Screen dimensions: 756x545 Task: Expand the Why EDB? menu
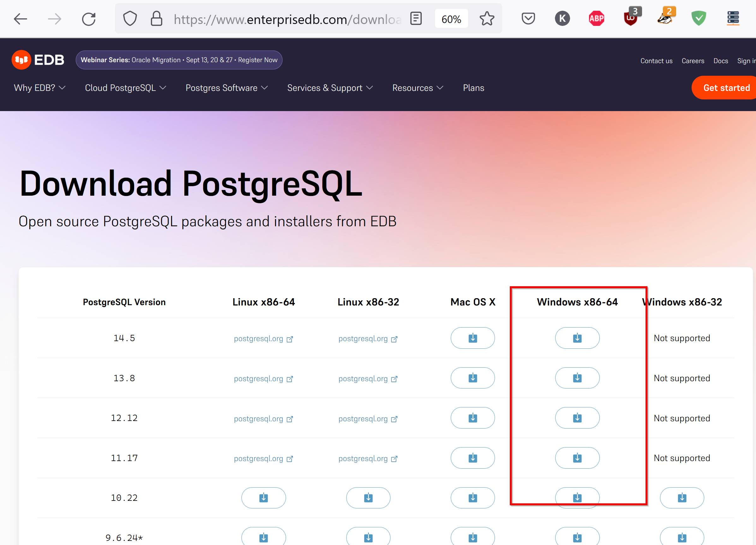[x=40, y=88]
